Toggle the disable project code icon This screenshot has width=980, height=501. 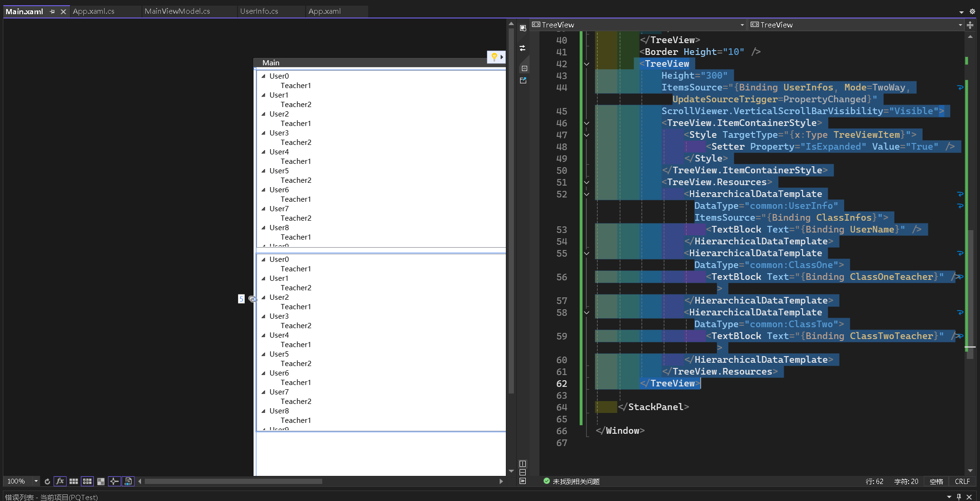point(128,481)
